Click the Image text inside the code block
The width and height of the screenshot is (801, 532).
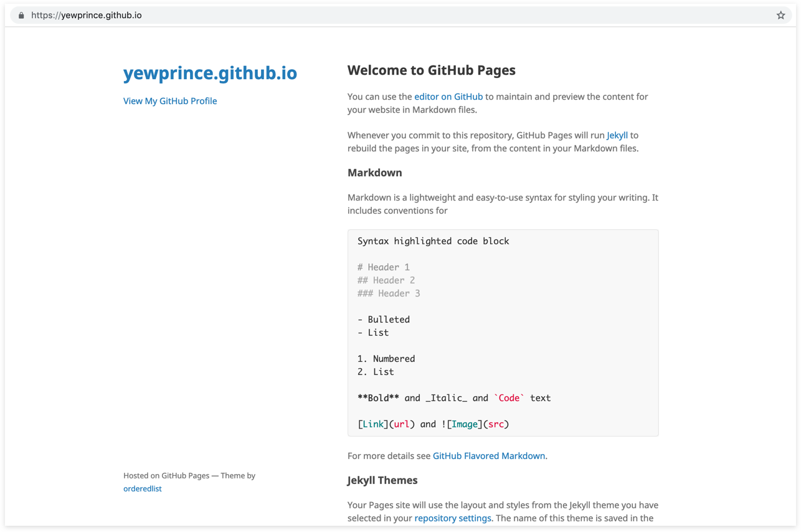(465, 424)
